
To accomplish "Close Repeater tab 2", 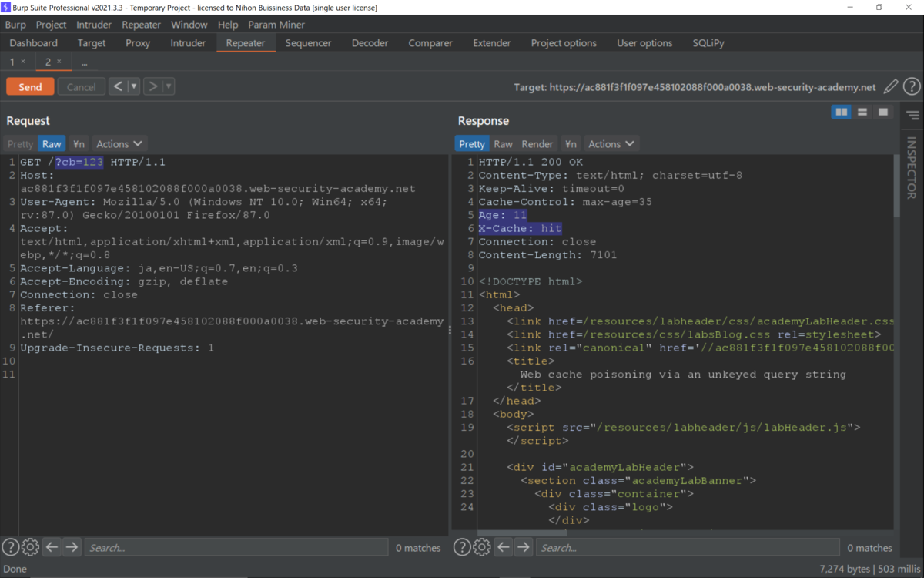I will click(x=59, y=62).
